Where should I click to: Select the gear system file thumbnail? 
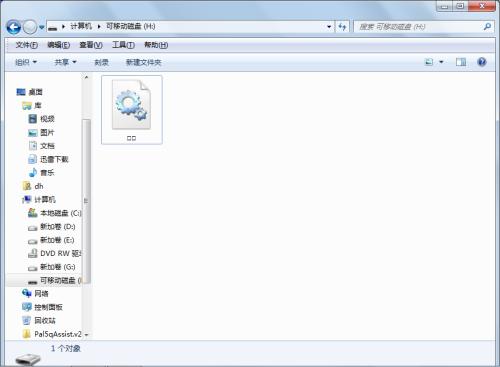click(x=132, y=110)
